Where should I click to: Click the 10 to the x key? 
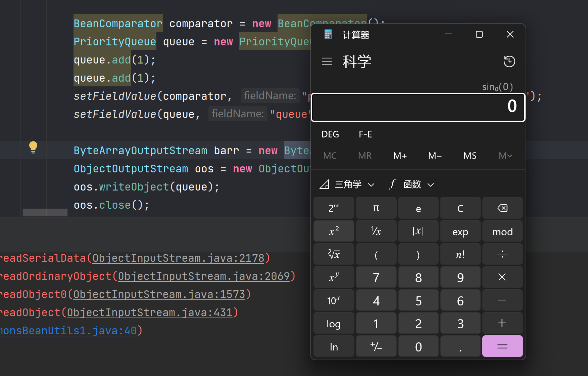[334, 300]
